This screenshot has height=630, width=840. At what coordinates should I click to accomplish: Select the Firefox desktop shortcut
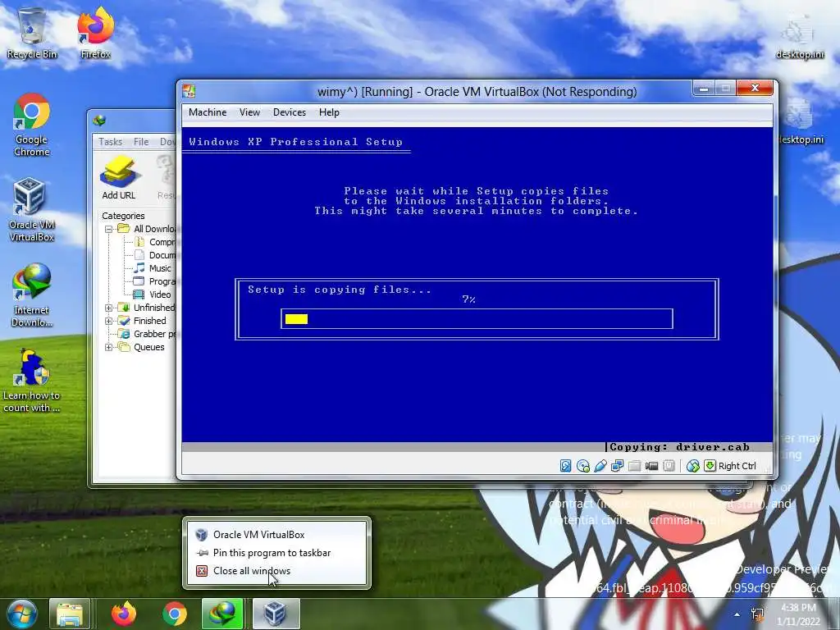coord(95,33)
